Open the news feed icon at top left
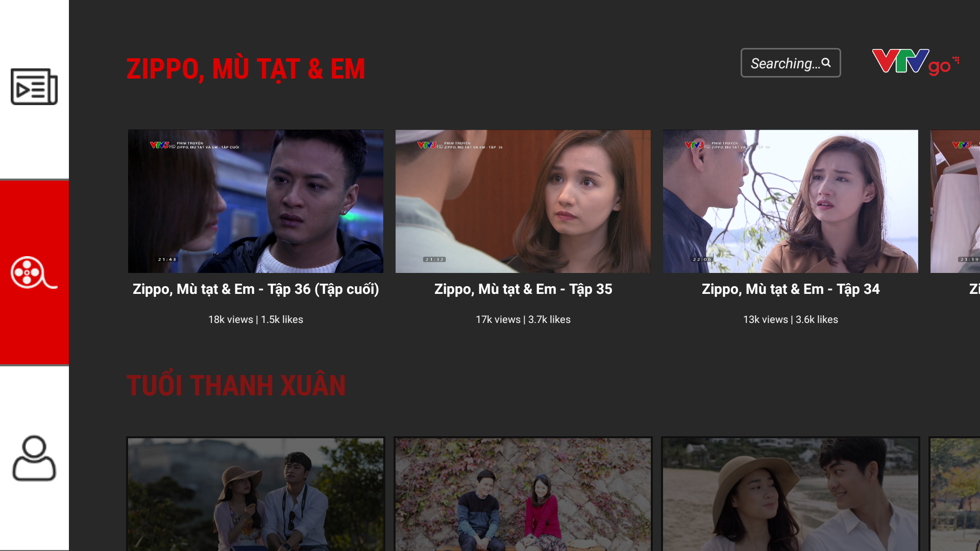 34,87
